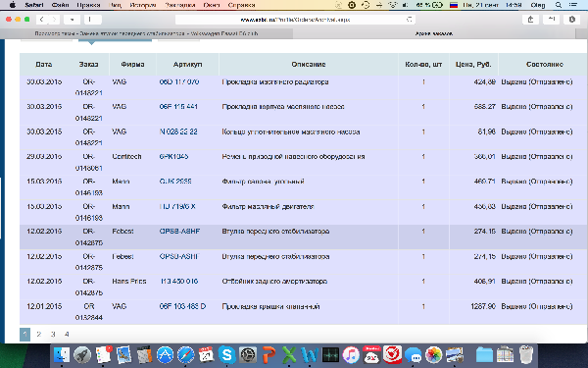Open the История menu

143,5
